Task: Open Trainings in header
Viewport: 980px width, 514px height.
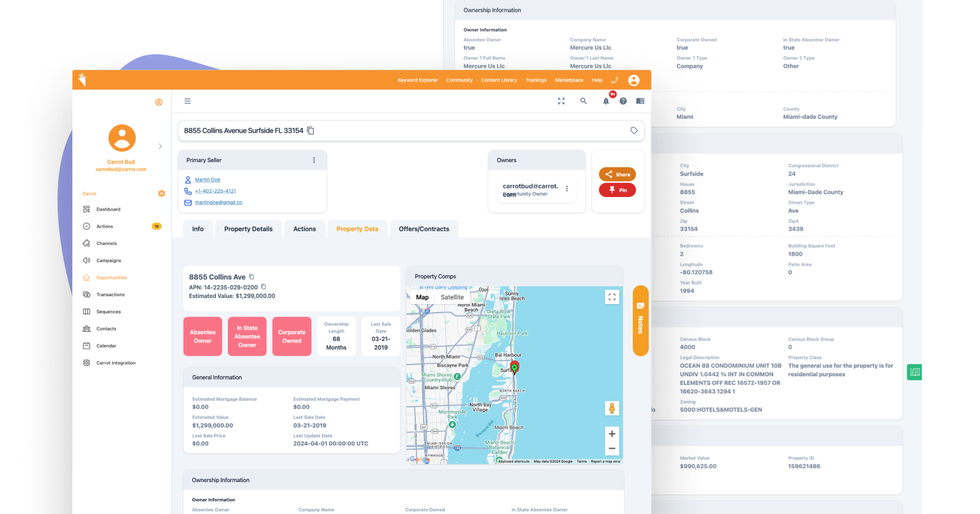Action: click(x=536, y=80)
